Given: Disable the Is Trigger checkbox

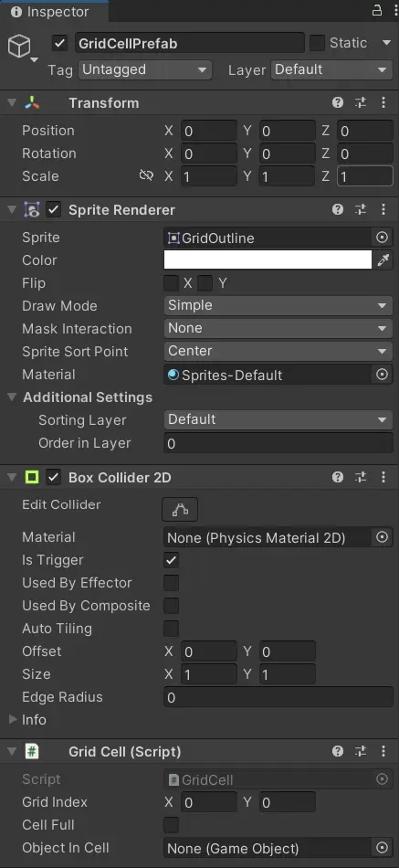Looking at the screenshot, I should [171, 560].
